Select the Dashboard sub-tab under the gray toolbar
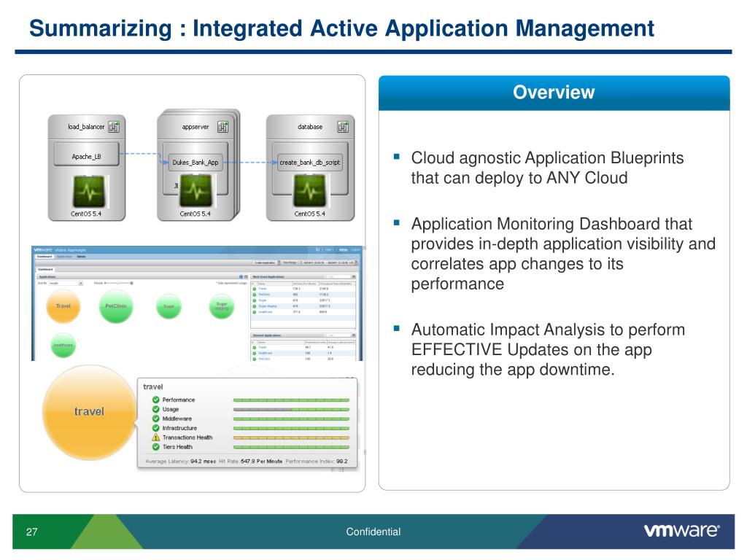 coord(45,269)
